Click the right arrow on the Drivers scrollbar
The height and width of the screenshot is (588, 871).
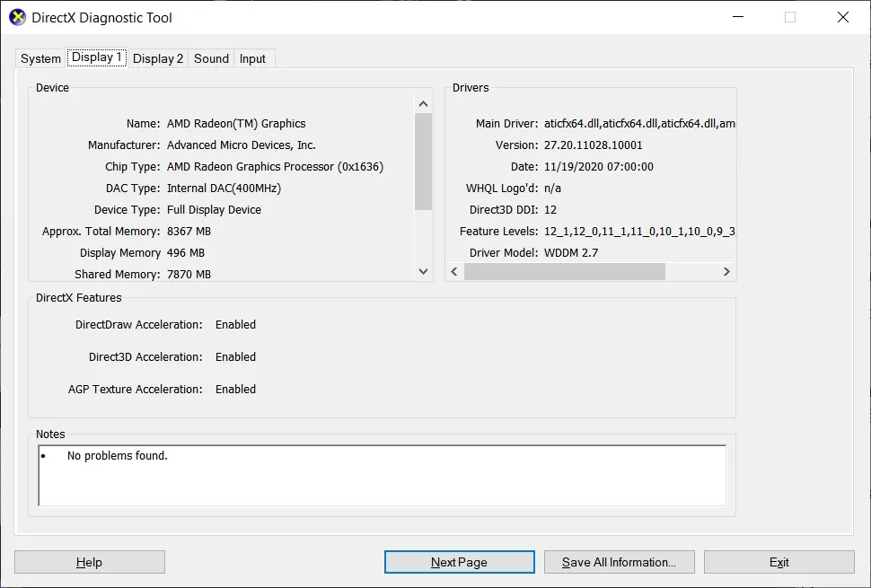[727, 271]
